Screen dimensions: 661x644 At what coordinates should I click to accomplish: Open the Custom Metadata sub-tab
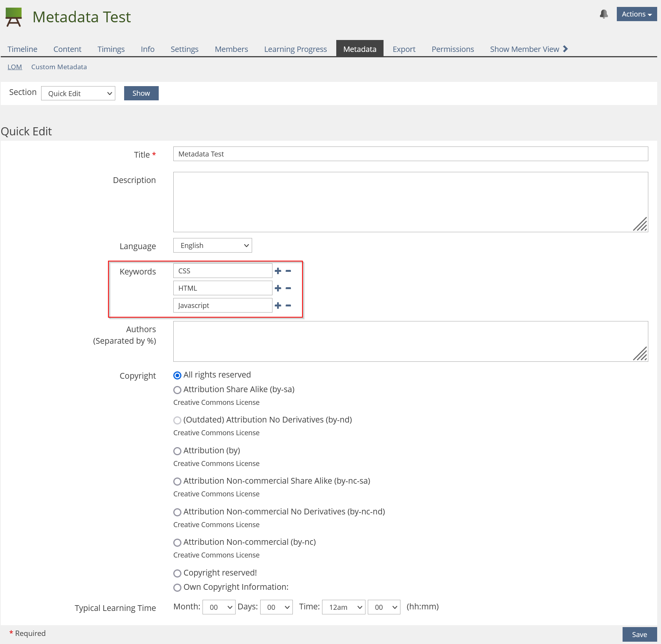(x=59, y=67)
